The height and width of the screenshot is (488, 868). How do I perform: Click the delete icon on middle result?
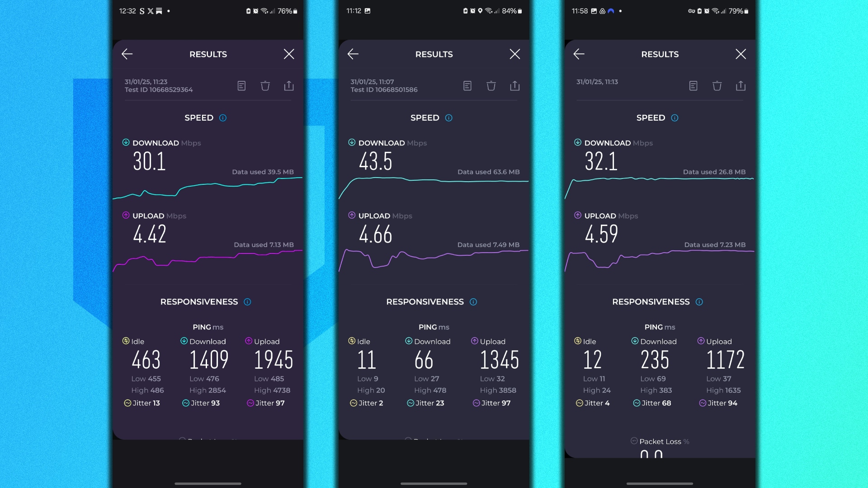[491, 86]
